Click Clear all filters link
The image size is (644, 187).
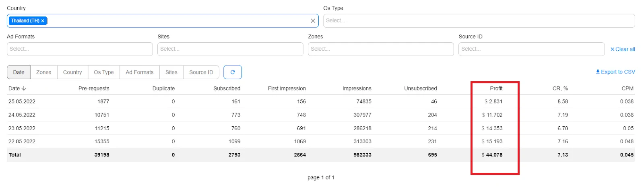623,49
